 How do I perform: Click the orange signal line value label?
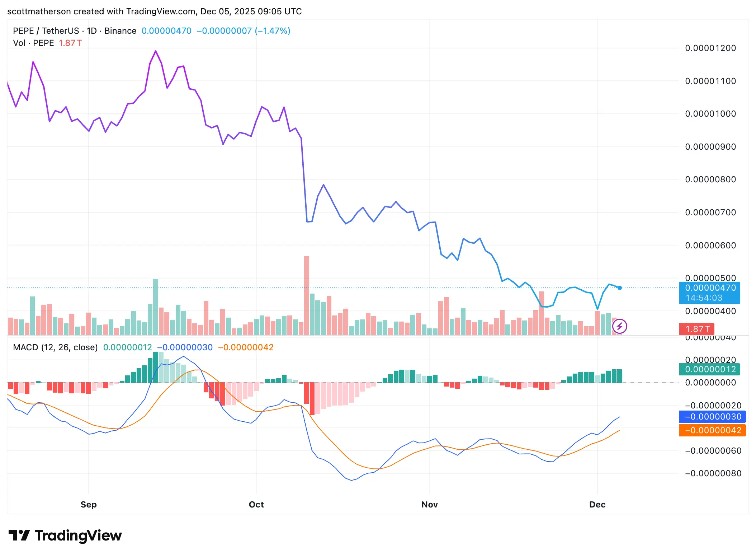click(712, 430)
